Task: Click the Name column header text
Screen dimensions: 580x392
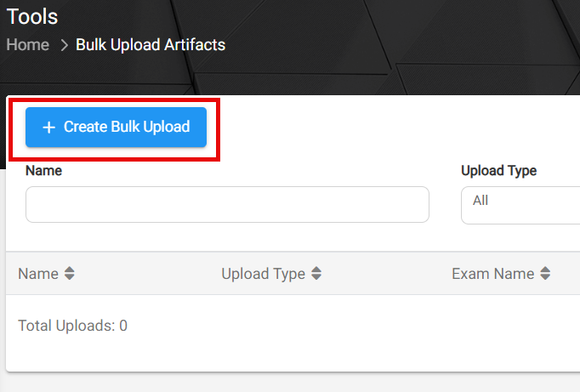Action: (x=38, y=274)
